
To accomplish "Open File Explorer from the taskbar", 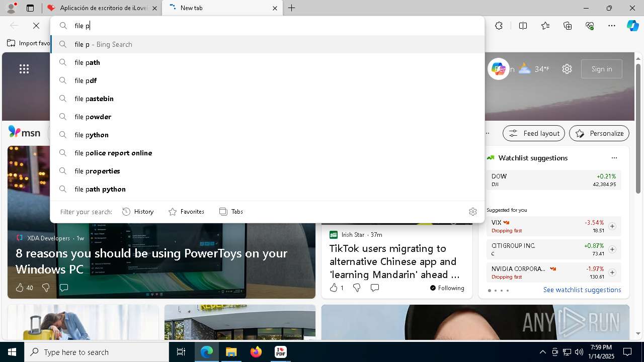I will [x=231, y=352].
